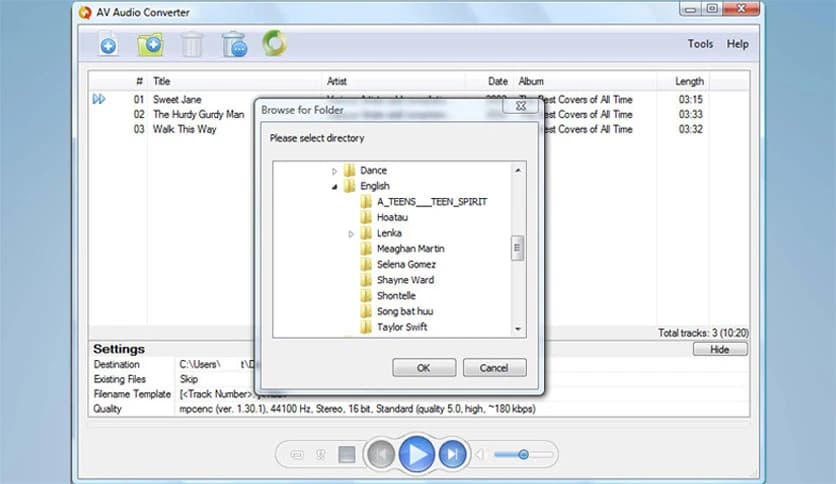
Task: Click the # track number column header
Action: coord(139,81)
